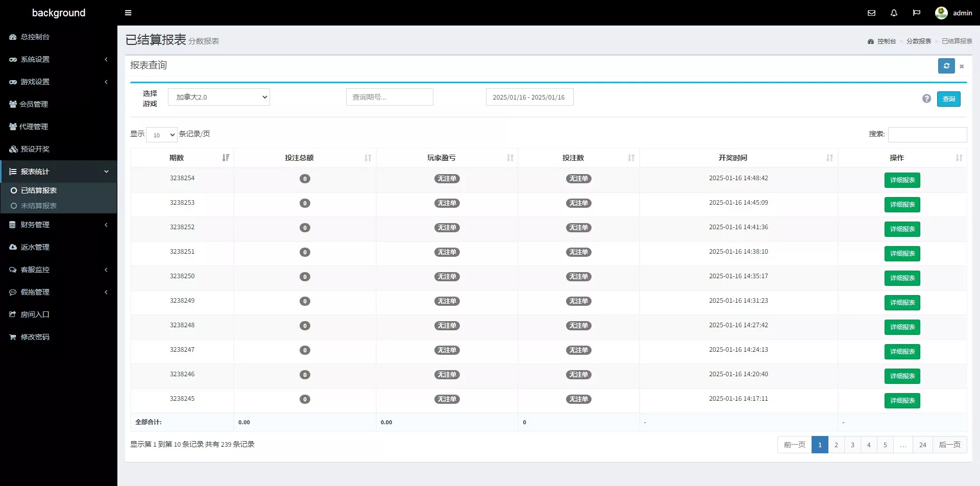The width and height of the screenshot is (980, 486).
Task: Click the 查询期号 input field
Action: tap(389, 97)
